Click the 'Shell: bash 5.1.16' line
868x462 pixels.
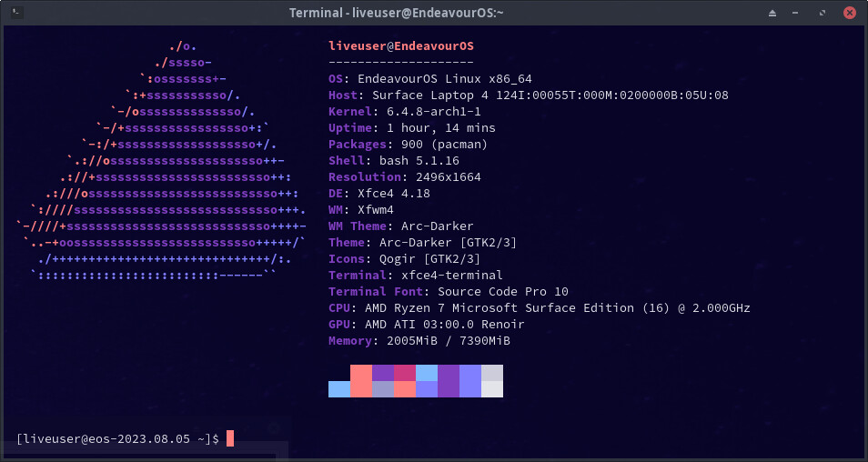point(394,160)
